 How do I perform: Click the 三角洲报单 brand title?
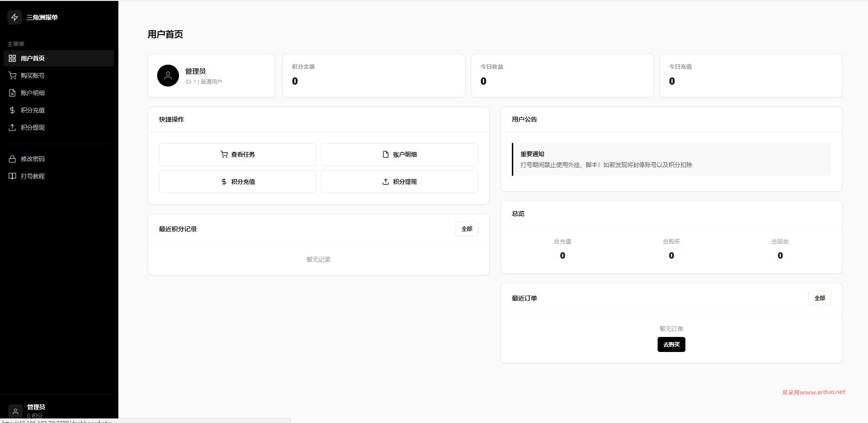click(x=42, y=17)
